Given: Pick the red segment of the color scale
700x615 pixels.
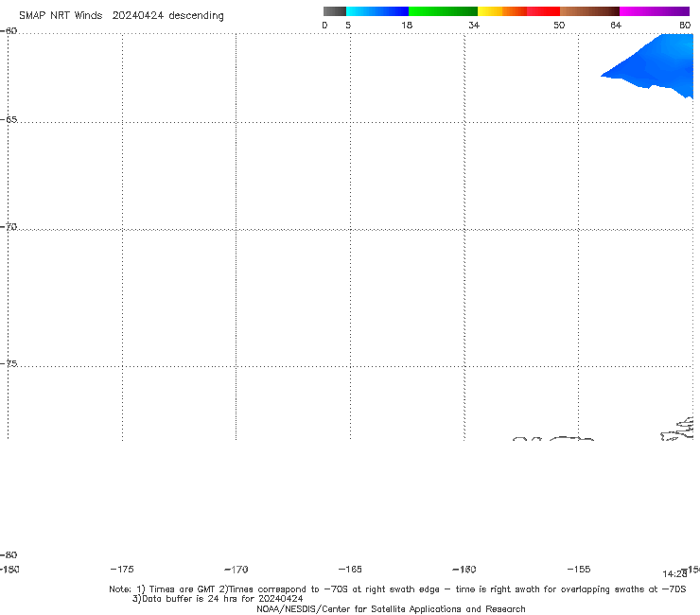Looking at the screenshot, I should tap(543, 11).
